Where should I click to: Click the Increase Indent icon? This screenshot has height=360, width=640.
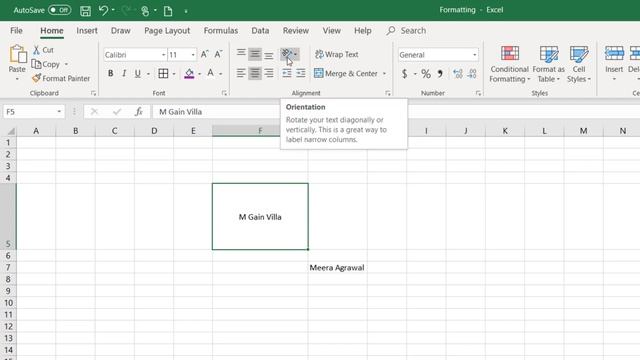[x=301, y=73]
